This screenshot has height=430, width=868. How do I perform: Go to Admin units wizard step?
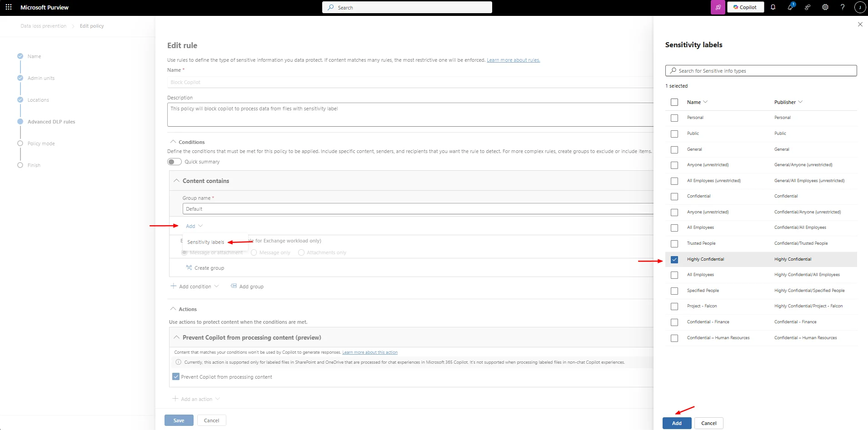pos(41,78)
